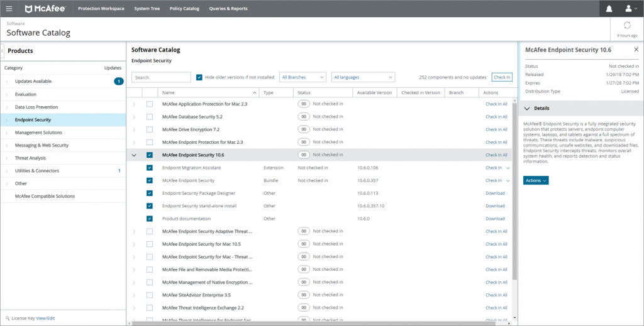
Task: Click the refresh catalog icon
Action: click(x=626, y=25)
